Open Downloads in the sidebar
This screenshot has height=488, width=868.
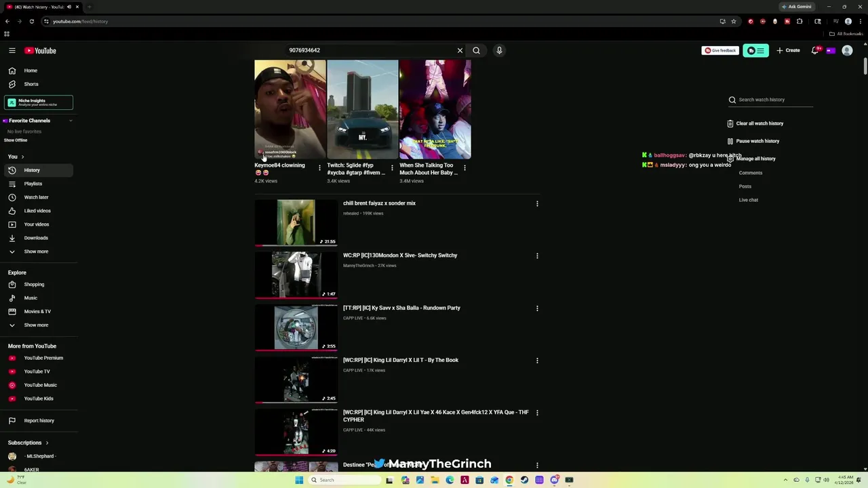tap(39, 238)
